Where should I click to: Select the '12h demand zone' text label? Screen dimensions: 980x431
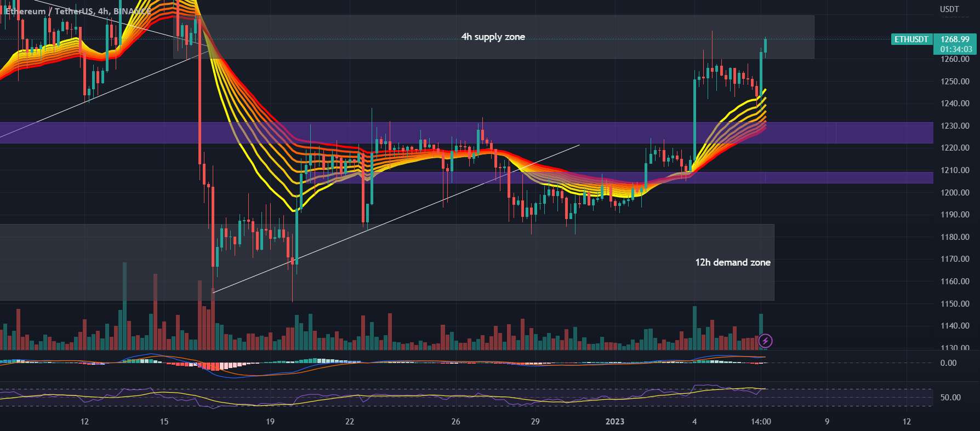733,262
